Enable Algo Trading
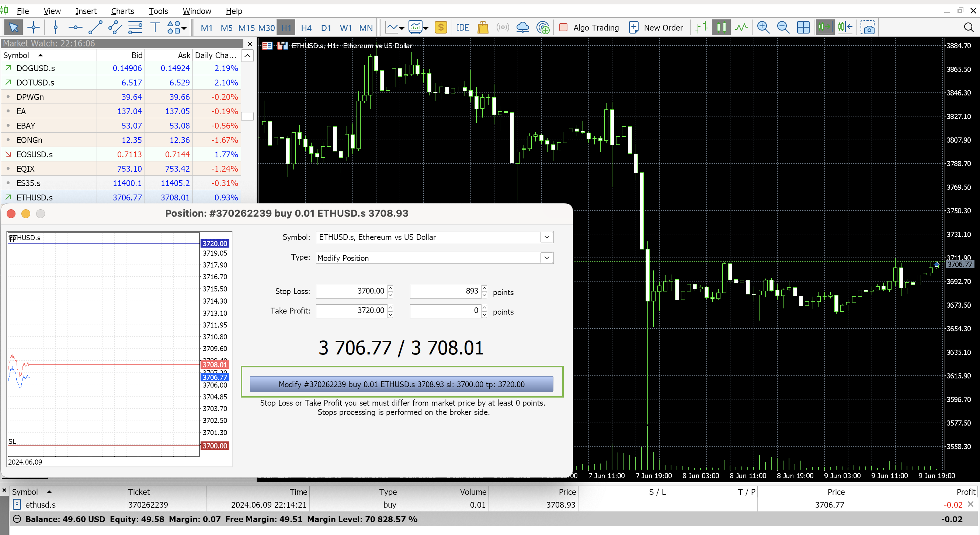 pos(589,27)
